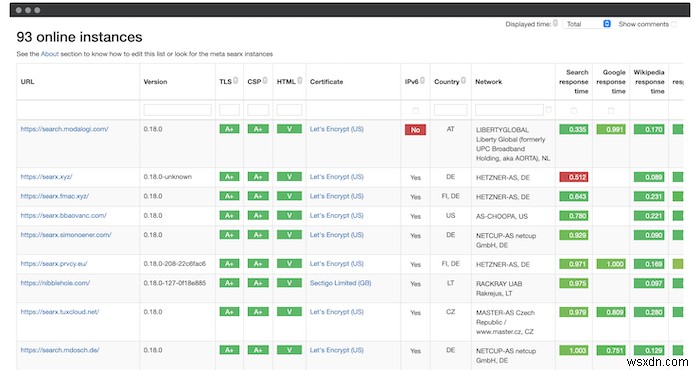The height and width of the screenshot is (372, 700).
Task: Open https://search.mdosch.de/ link
Action: click(60, 350)
